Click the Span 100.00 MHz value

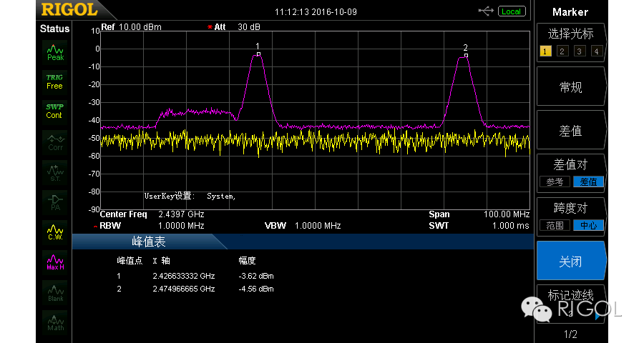click(x=507, y=214)
